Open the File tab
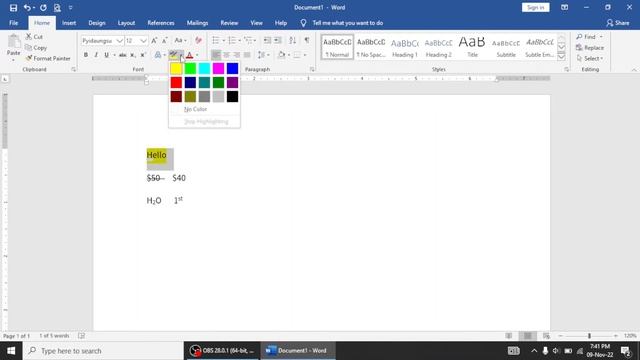 (x=13, y=23)
